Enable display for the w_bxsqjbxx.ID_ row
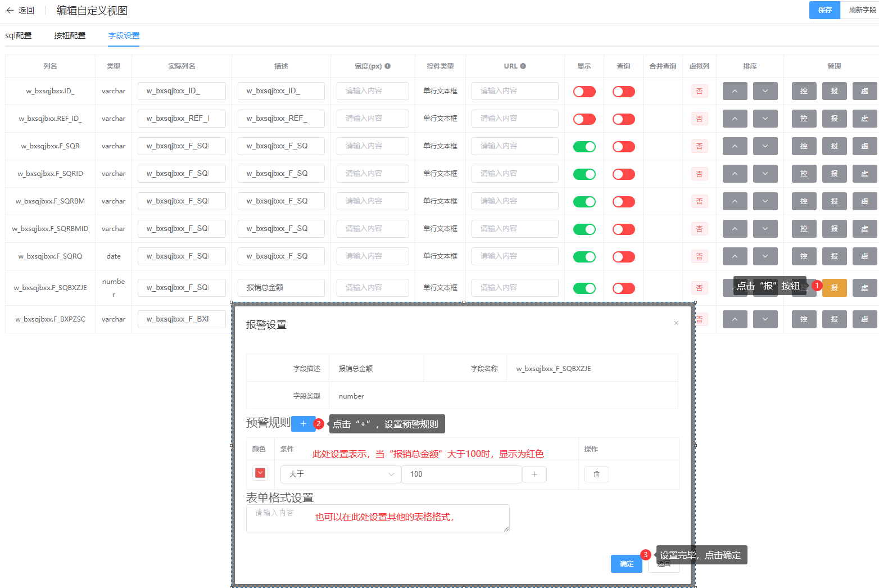Image resolution: width=879 pixels, height=588 pixels. click(x=584, y=92)
